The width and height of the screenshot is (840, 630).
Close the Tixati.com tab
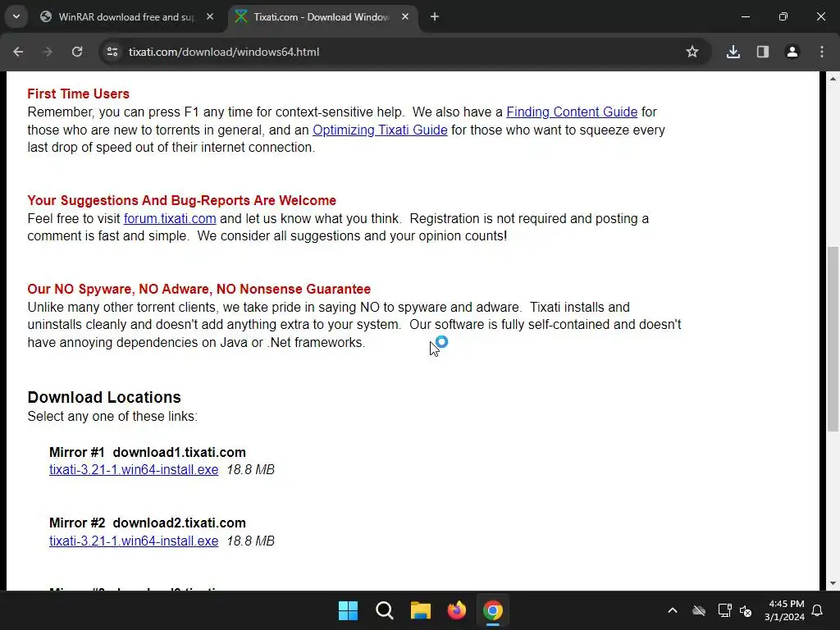click(405, 16)
